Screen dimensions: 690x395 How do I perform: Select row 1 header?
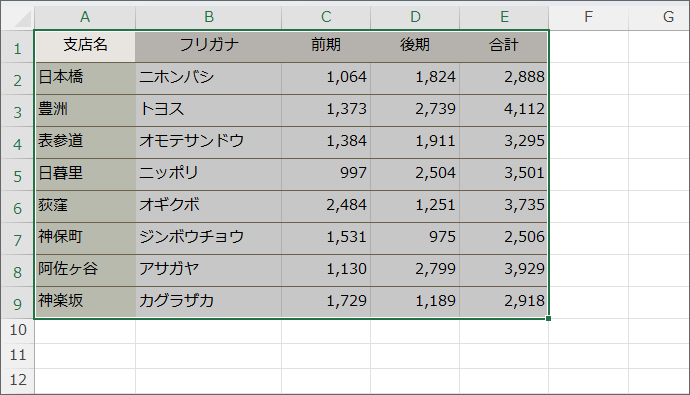pyautogui.click(x=18, y=46)
